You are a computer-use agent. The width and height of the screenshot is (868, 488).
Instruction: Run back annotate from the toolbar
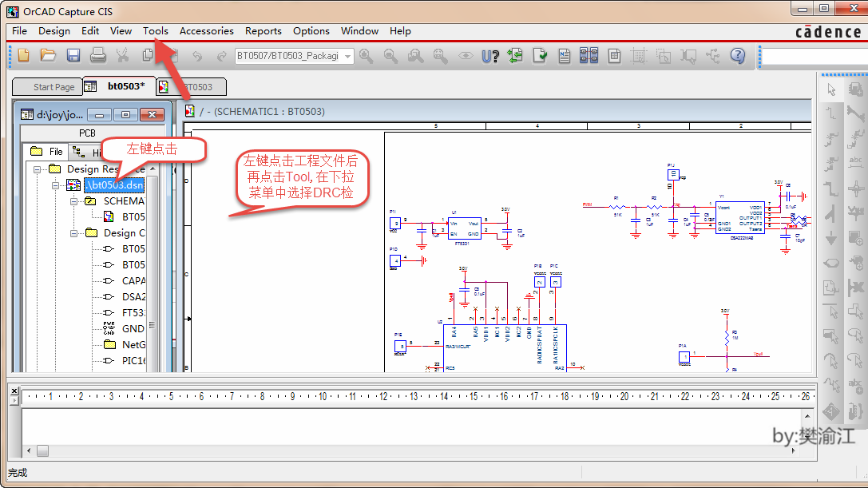click(x=515, y=55)
